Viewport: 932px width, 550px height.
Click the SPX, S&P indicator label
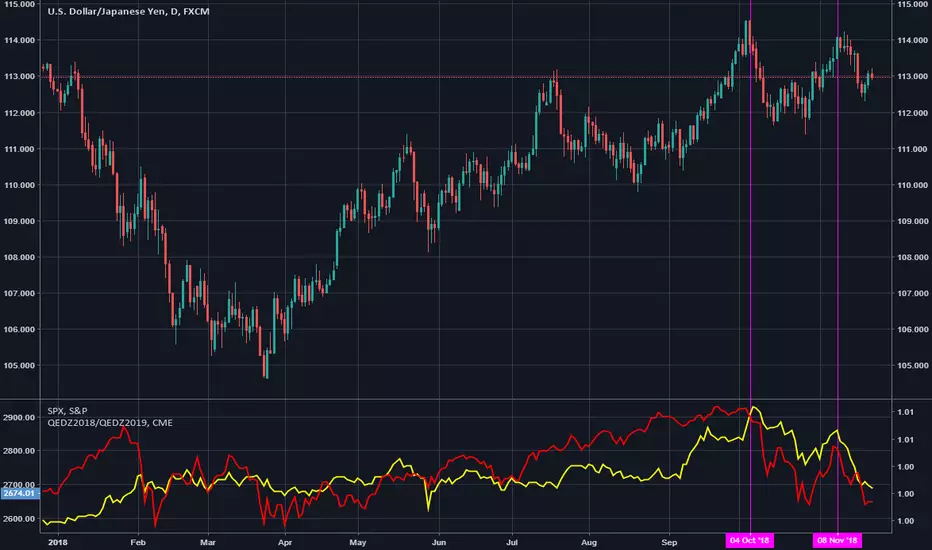pos(67,411)
